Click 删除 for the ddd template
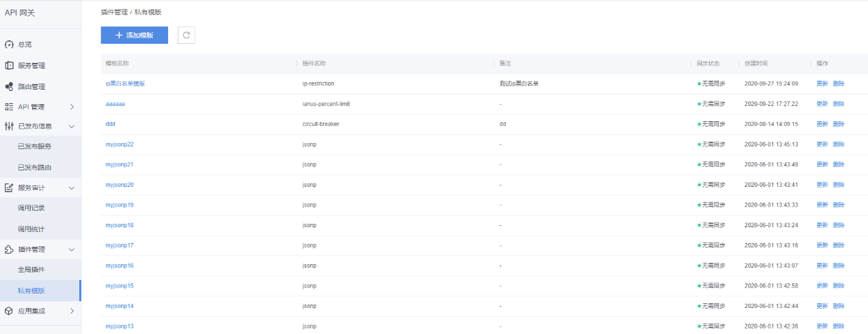Screen dimensions: 868x334 coord(839,124)
